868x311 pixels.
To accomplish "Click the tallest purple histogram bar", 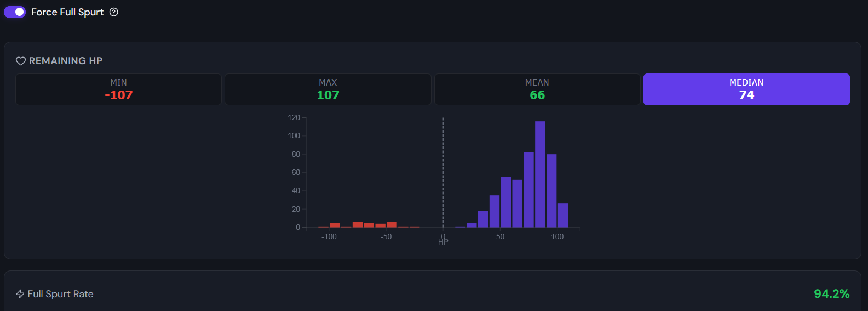I will (540, 174).
